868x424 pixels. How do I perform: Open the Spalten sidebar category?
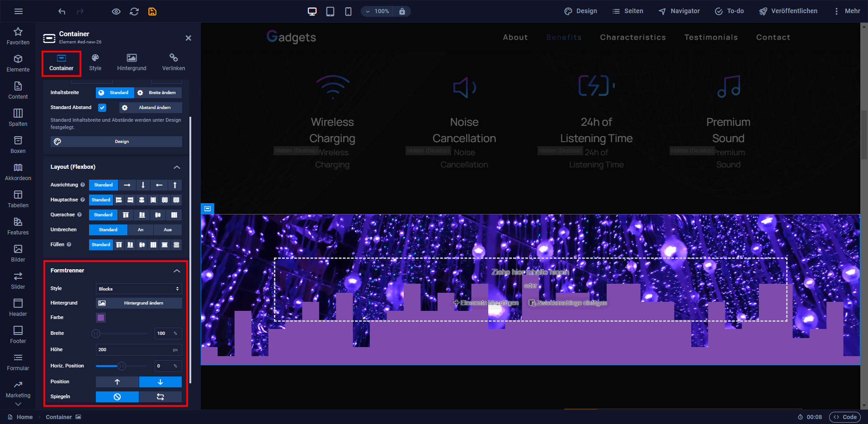(x=18, y=118)
